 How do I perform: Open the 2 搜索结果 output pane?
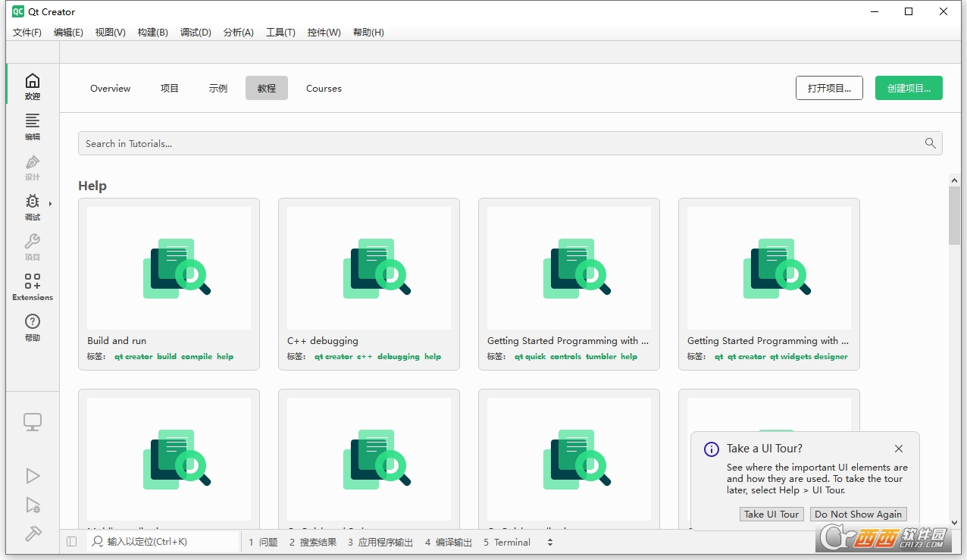click(313, 542)
